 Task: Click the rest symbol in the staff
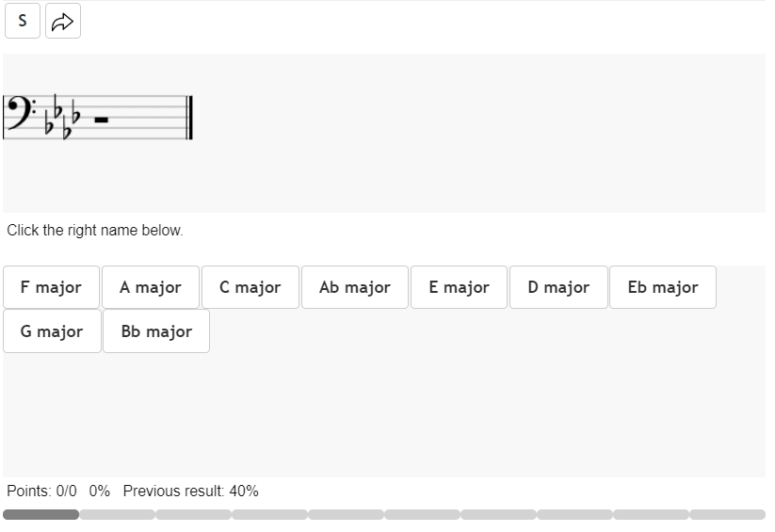point(101,120)
